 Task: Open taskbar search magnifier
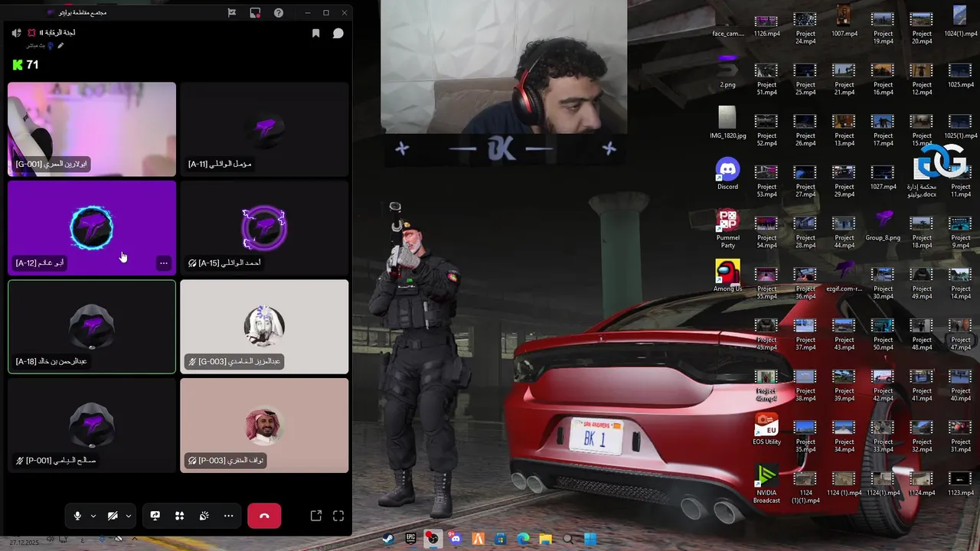(x=568, y=539)
